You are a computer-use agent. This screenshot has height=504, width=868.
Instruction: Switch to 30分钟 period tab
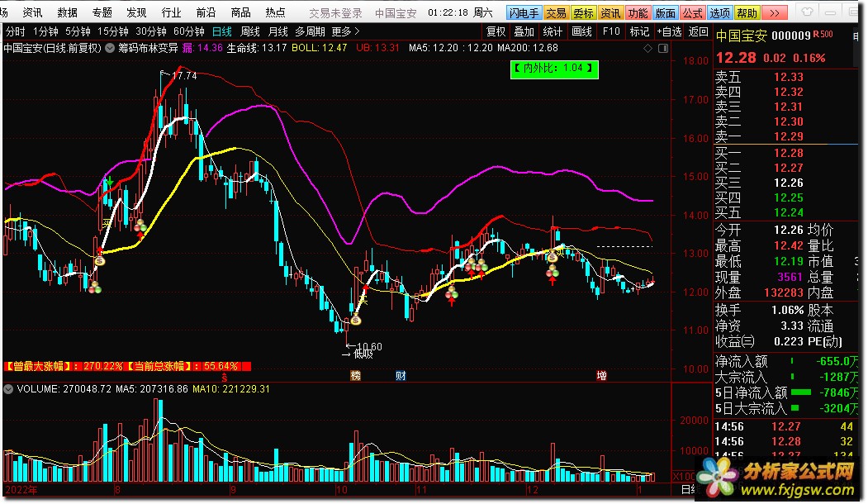(151, 31)
